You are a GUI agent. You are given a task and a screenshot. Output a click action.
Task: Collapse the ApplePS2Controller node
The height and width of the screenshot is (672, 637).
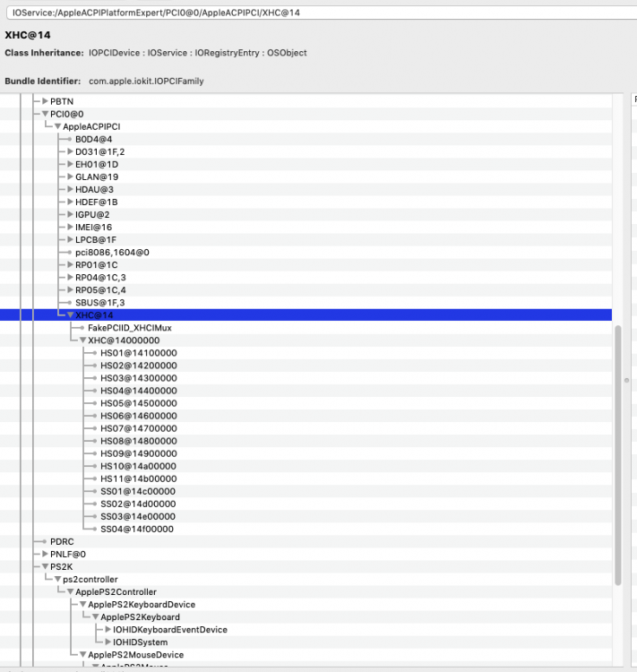[70, 592]
